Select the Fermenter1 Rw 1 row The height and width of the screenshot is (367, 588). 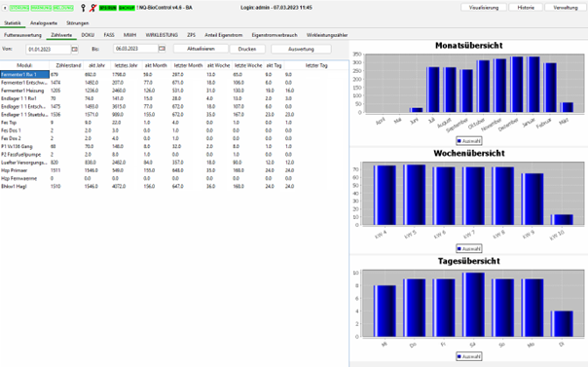point(174,75)
